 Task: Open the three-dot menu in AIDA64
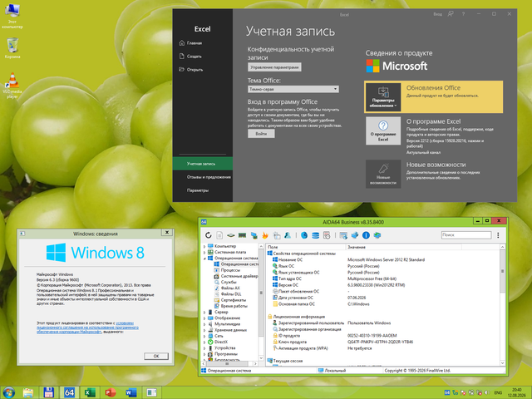(x=498, y=235)
